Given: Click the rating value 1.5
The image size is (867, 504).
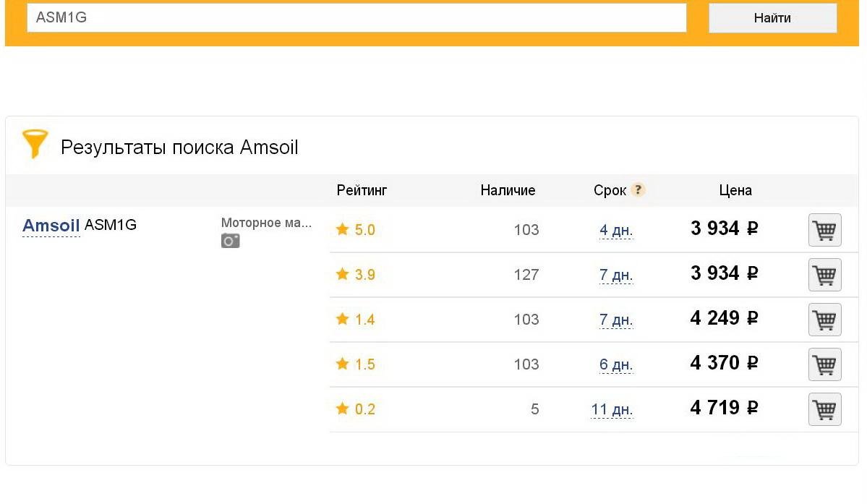Looking at the screenshot, I should point(365,364).
